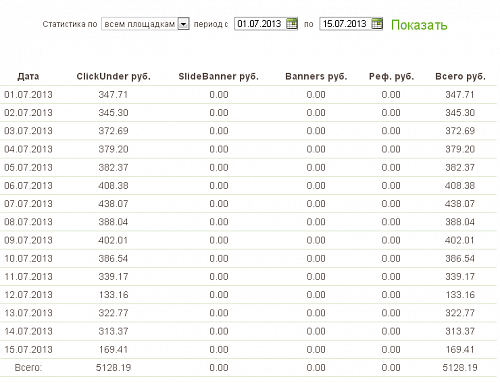This screenshot has height=383, width=500.
Task: Click the ClickUnder value 438.07
Action: coord(113,204)
